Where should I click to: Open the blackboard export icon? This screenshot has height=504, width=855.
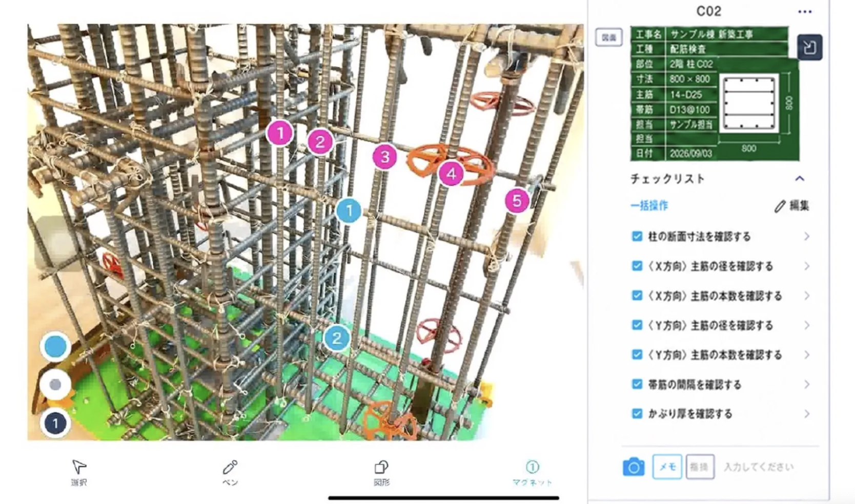click(x=809, y=48)
